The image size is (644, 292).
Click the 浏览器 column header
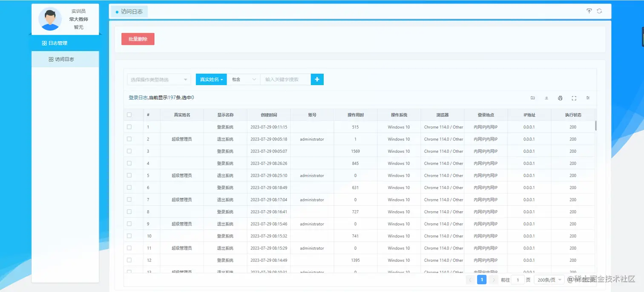(443, 115)
